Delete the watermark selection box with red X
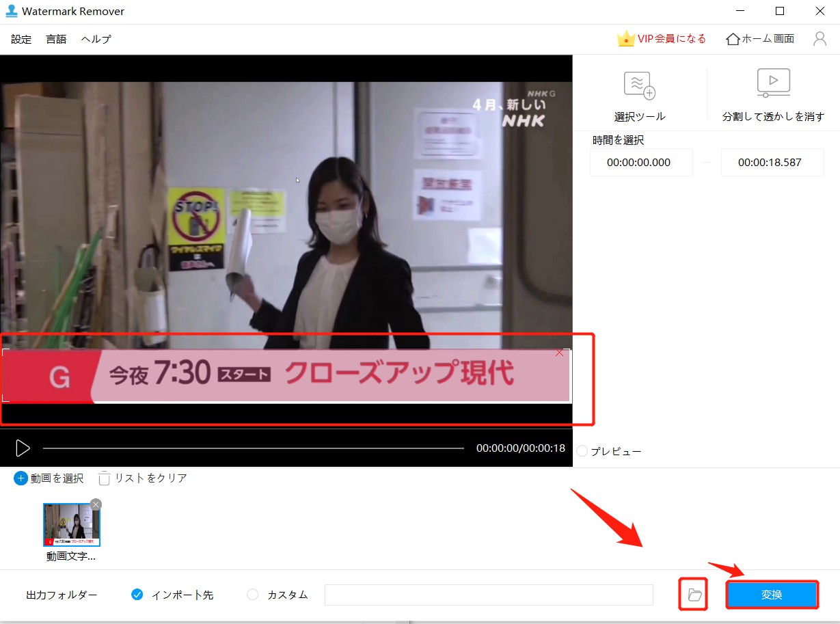 coord(560,353)
